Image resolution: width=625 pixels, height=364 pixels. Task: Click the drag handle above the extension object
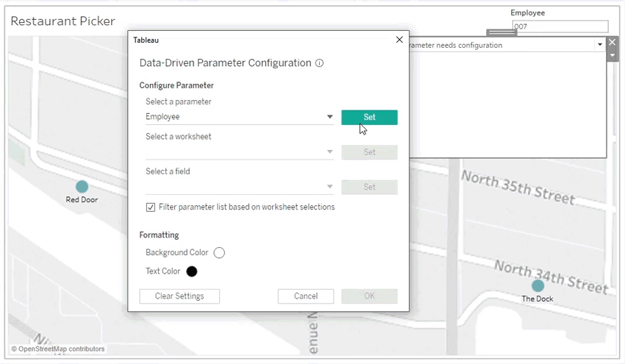pos(501,32)
